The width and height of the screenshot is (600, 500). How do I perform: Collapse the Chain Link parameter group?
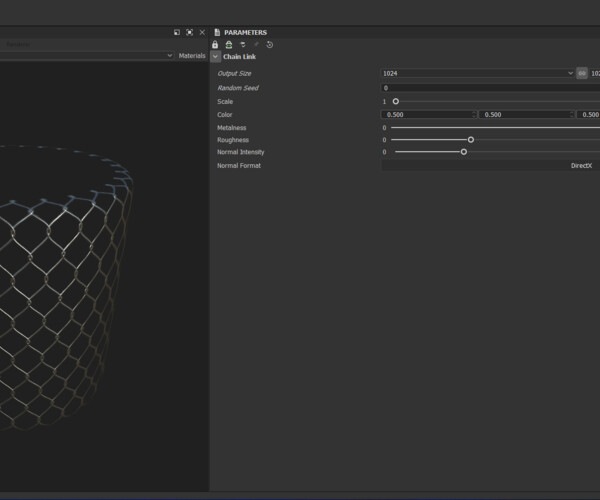215,57
